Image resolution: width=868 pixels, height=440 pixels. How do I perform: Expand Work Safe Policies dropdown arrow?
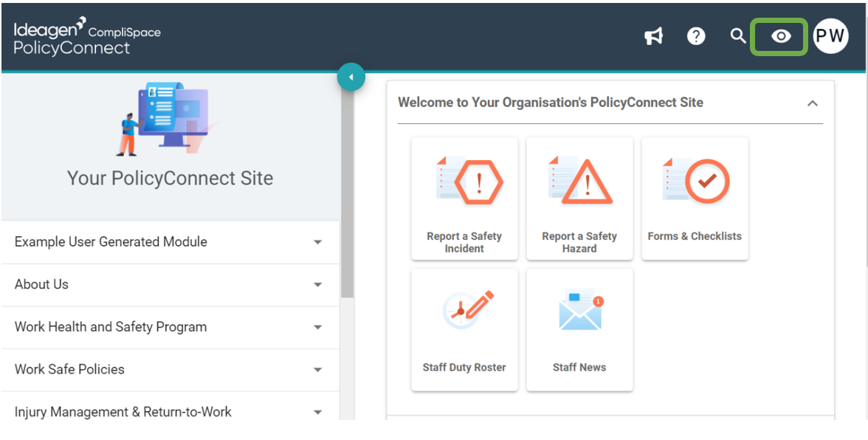[x=317, y=370]
